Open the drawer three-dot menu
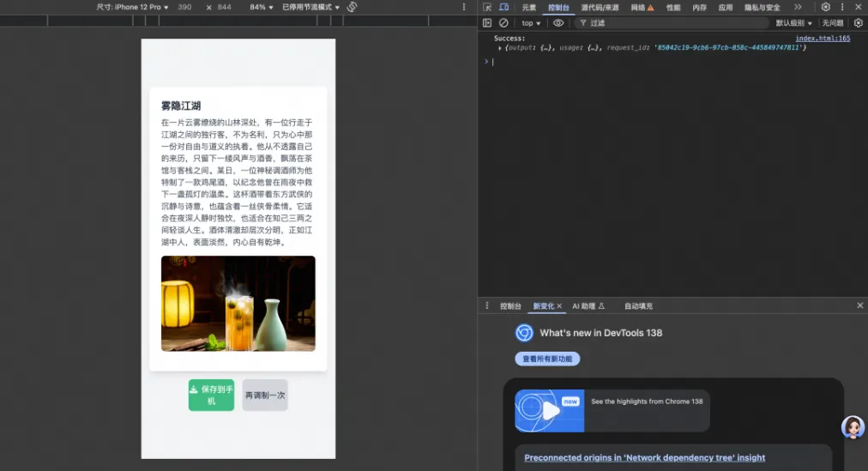Image resolution: width=868 pixels, height=471 pixels. click(487, 305)
